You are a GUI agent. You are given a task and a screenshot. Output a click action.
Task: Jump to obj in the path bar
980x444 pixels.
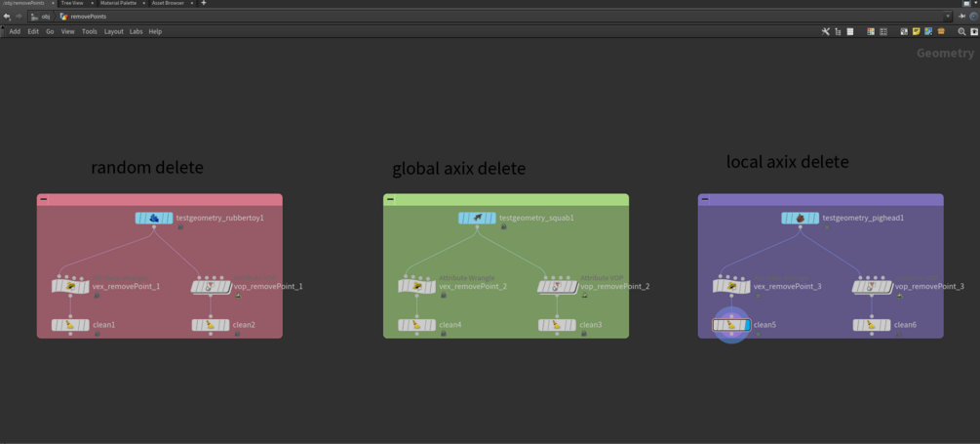click(x=41, y=17)
